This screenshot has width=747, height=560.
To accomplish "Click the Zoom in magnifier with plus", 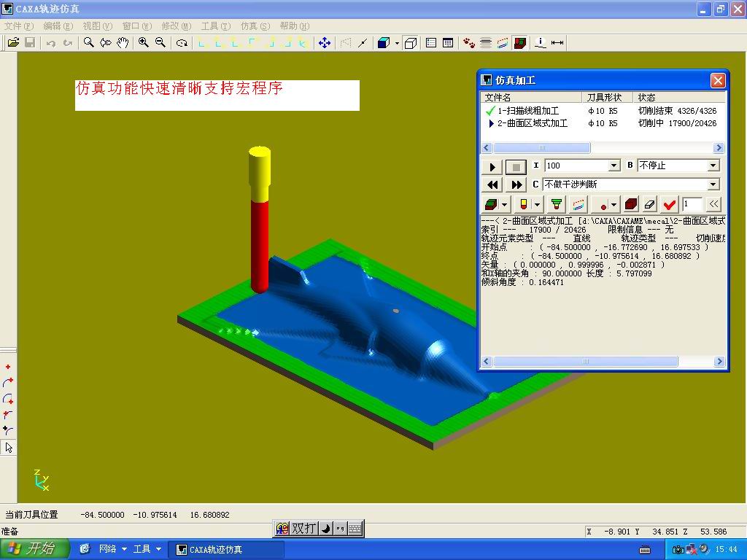I will [x=144, y=43].
